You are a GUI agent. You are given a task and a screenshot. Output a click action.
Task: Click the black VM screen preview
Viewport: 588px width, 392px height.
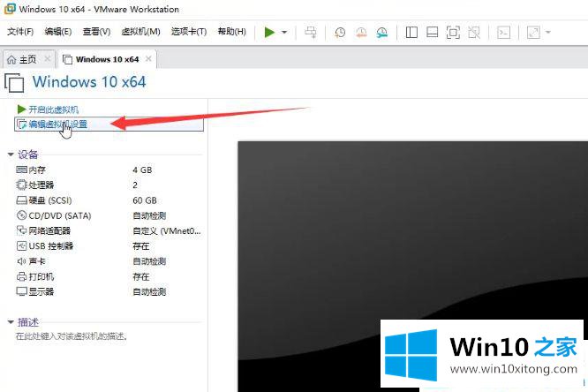pos(412,267)
